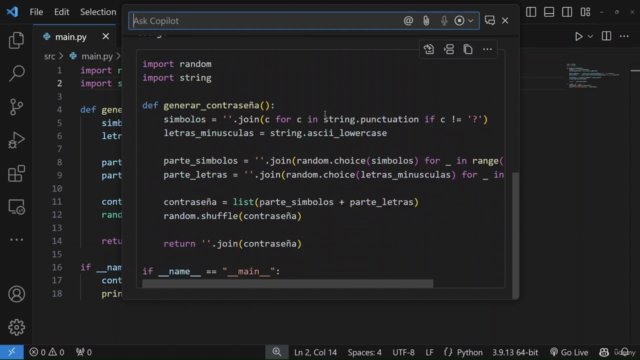This screenshot has width=640, height=360.
Task: Customize layout icon in title bar
Action: click(585, 12)
